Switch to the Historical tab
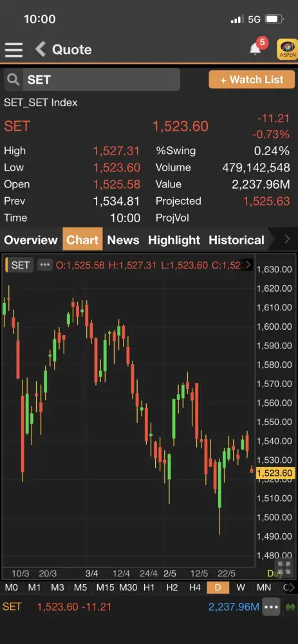The height and width of the screenshot is (644, 298). [236, 240]
